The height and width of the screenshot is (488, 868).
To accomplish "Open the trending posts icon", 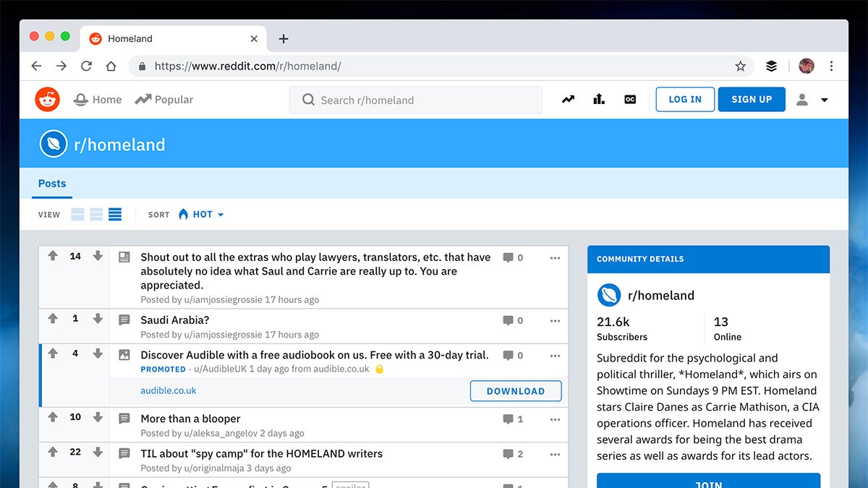I will [x=568, y=99].
